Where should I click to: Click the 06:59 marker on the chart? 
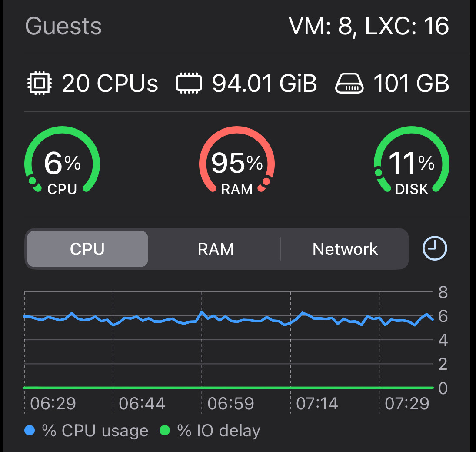click(x=230, y=404)
